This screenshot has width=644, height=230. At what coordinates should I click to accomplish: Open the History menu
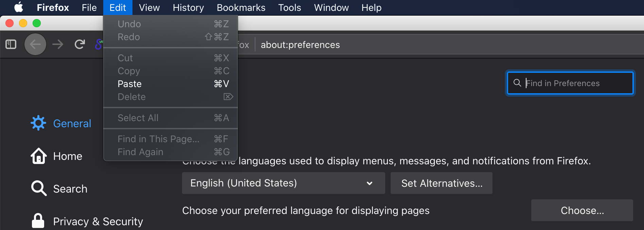coord(188,7)
